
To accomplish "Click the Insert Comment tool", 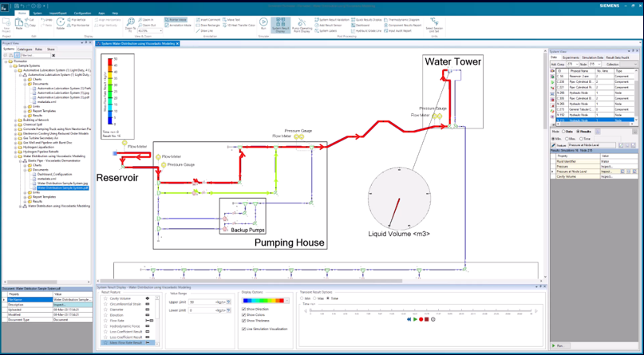I will [208, 20].
